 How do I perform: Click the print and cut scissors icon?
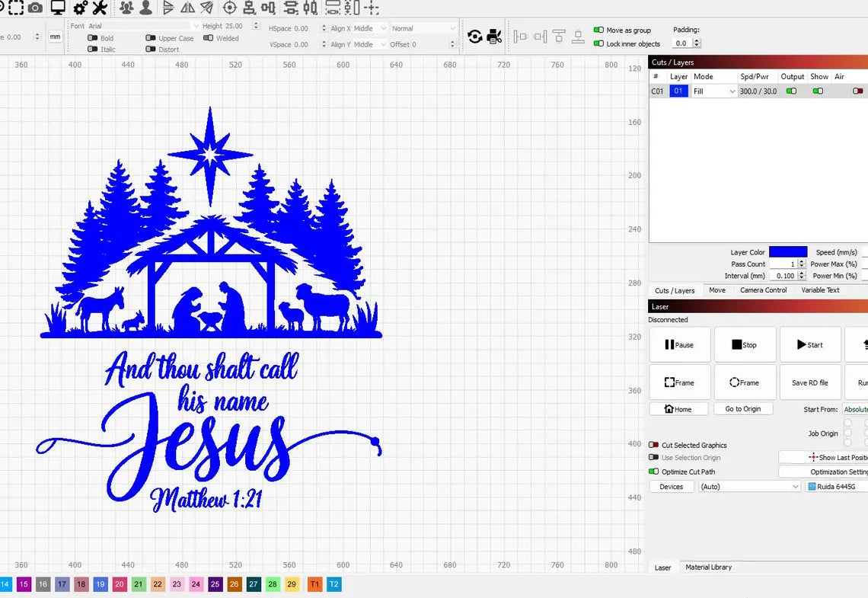[x=493, y=37]
